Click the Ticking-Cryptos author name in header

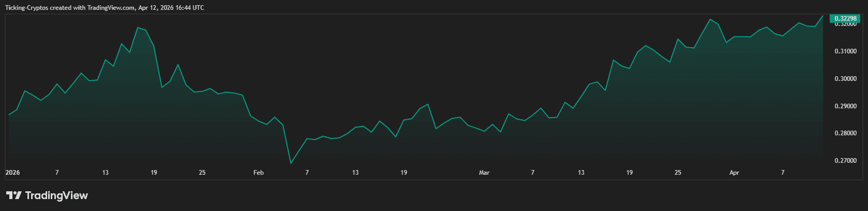(26, 8)
